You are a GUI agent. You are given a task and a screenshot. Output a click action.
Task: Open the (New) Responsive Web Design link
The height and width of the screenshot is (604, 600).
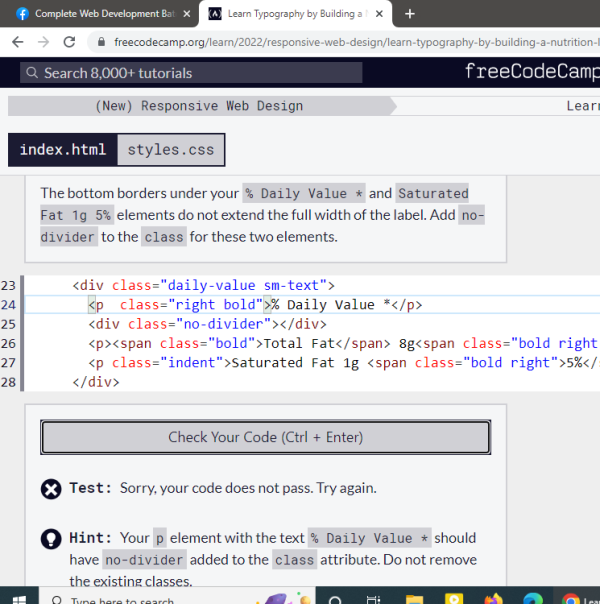point(198,106)
